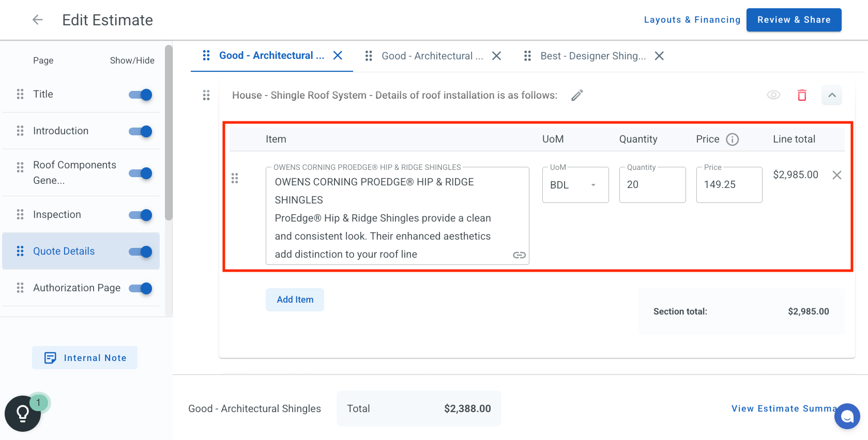Toggle the section visibility eye icon
The image size is (868, 440).
click(x=773, y=95)
